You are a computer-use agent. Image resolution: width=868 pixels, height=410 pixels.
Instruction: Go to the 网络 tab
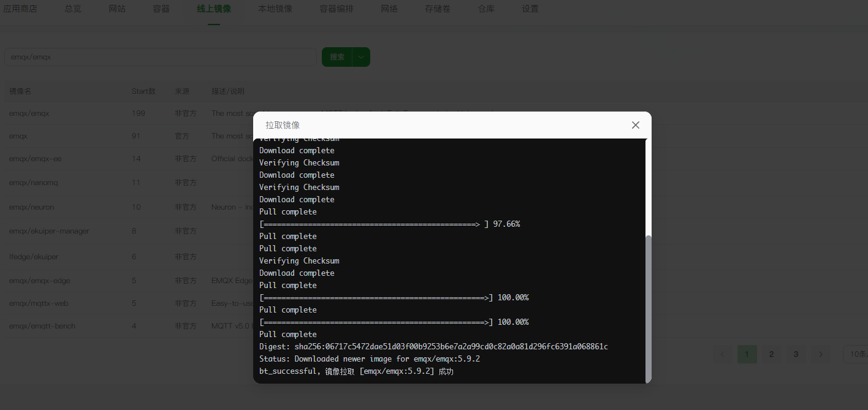pos(389,9)
